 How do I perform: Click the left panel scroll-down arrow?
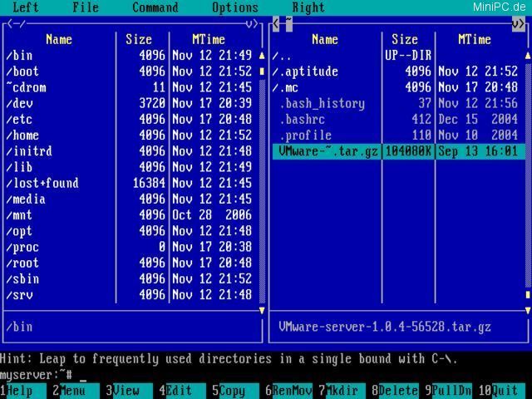(262, 310)
